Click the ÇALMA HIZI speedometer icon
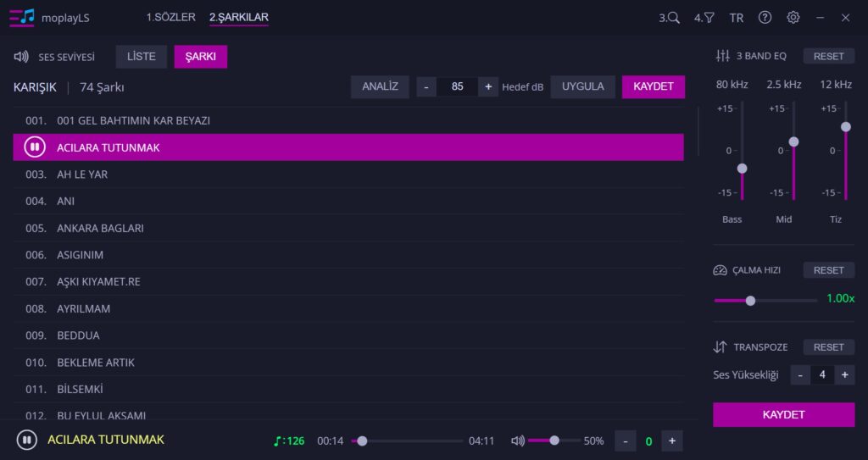Image resolution: width=868 pixels, height=460 pixels. pos(720,270)
